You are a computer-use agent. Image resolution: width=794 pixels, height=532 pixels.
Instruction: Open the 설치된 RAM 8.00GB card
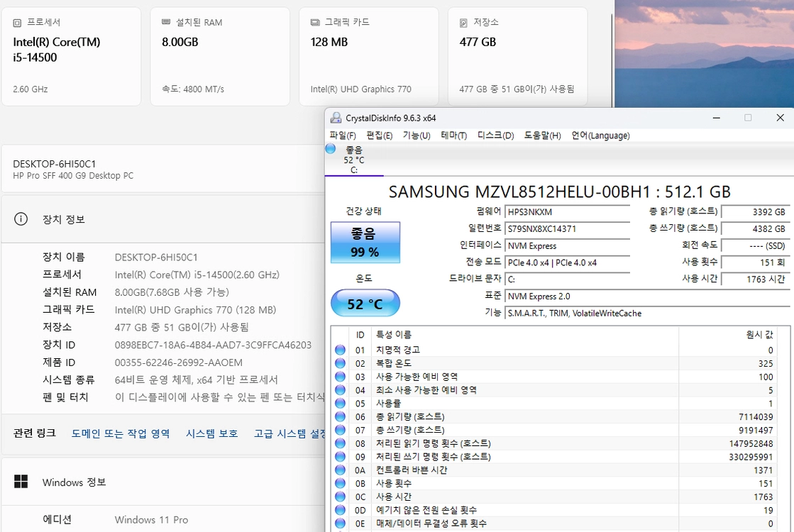[220, 56]
